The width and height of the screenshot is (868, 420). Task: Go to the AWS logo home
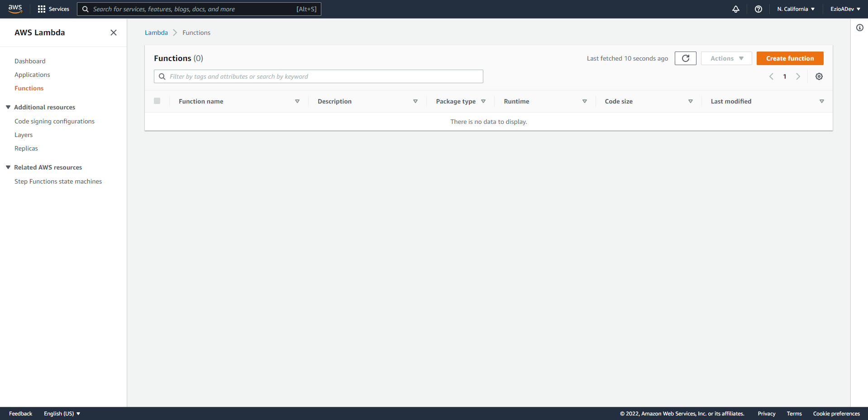[15, 9]
